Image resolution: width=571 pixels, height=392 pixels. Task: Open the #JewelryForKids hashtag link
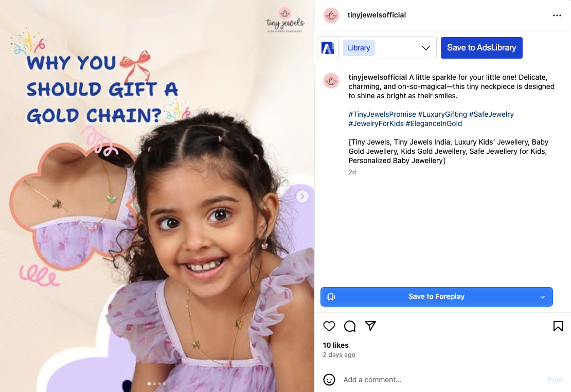click(x=376, y=123)
